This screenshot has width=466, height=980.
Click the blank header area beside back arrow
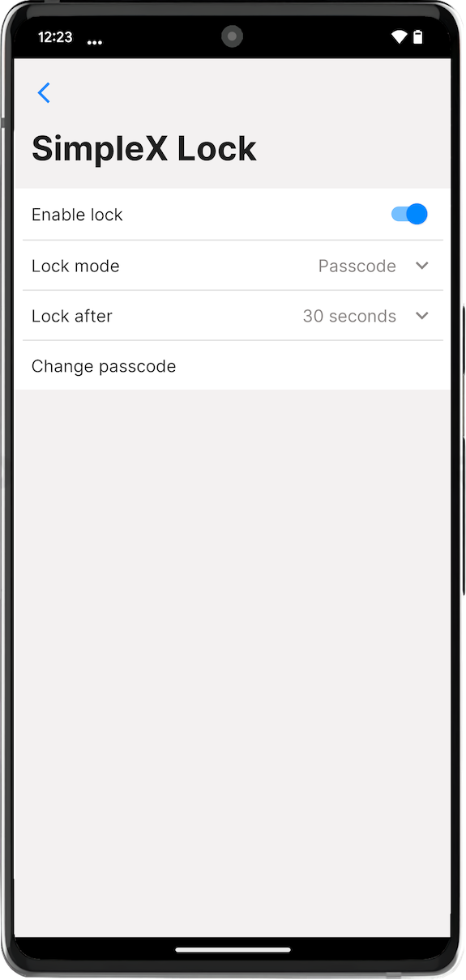(251, 93)
